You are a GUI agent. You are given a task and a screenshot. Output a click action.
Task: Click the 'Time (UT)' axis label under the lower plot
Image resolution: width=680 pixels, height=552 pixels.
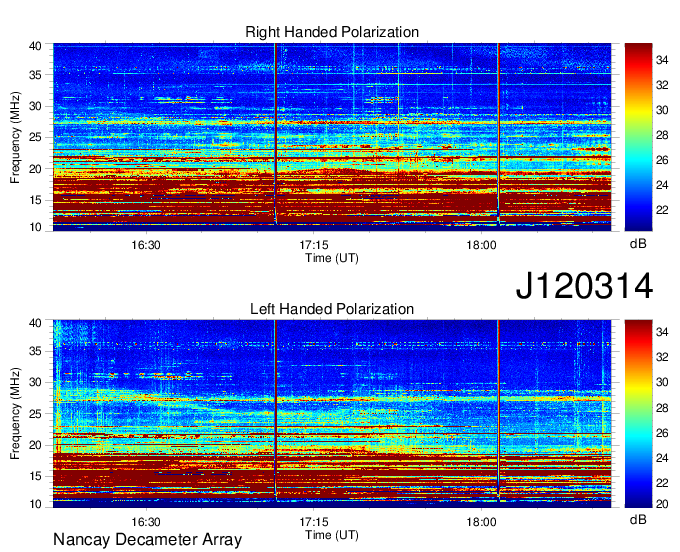(332, 535)
